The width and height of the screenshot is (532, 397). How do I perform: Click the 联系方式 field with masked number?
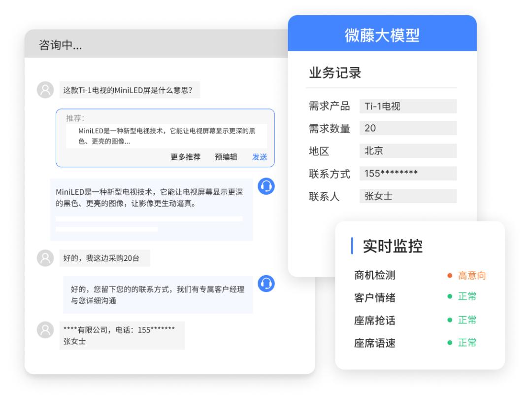(407, 174)
